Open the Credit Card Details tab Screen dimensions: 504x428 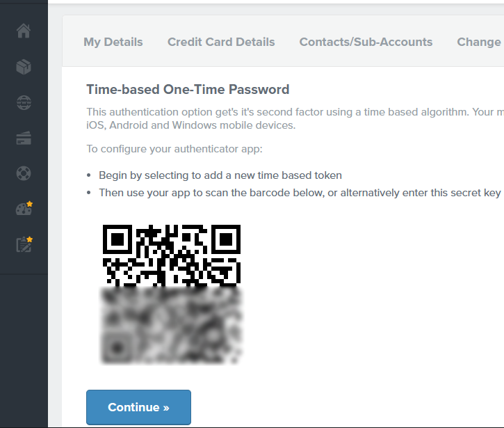pos(221,42)
